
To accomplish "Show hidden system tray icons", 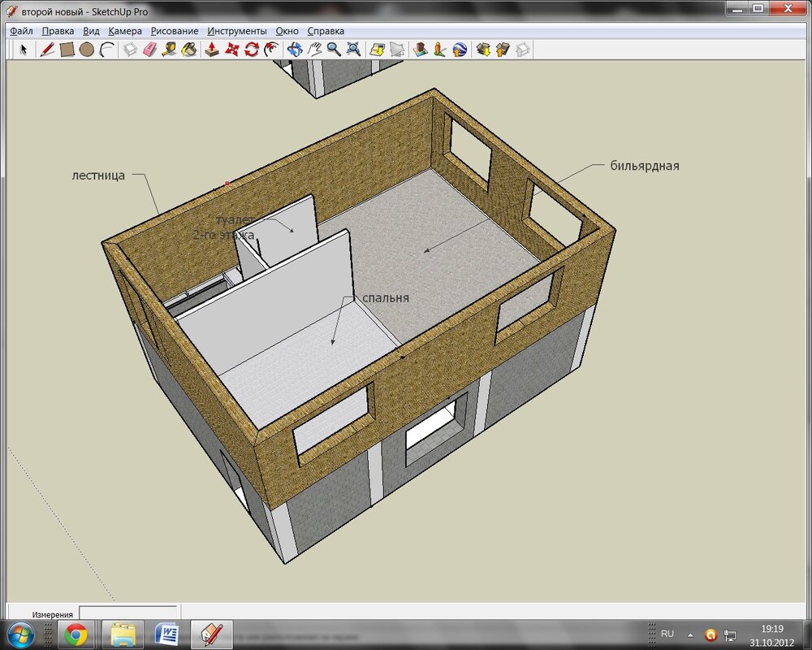I will pyautogui.click(x=689, y=634).
